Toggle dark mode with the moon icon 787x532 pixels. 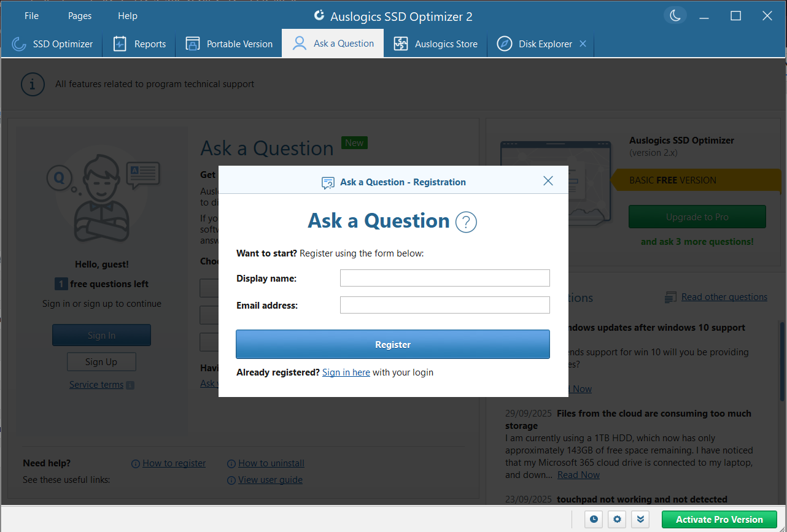[x=675, y=16]
